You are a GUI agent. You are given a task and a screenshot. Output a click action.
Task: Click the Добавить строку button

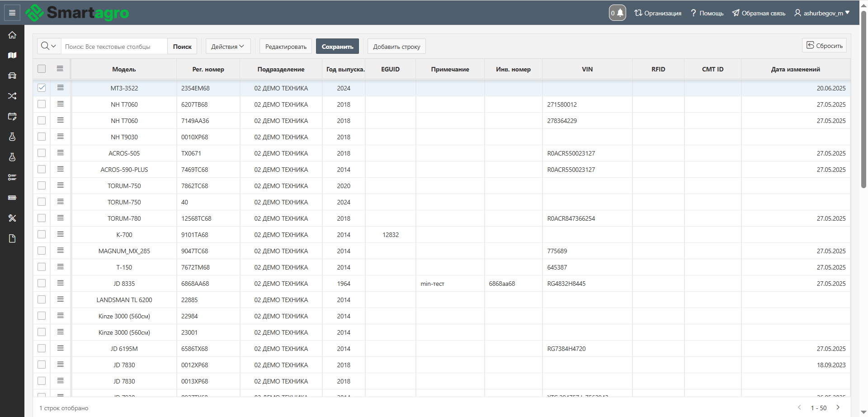pyautogui.click(x=396, y=47)
